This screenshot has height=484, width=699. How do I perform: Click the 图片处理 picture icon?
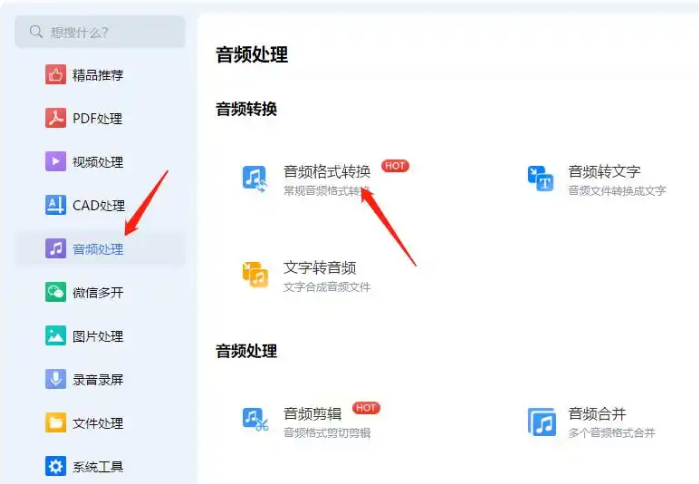point(56,336)
